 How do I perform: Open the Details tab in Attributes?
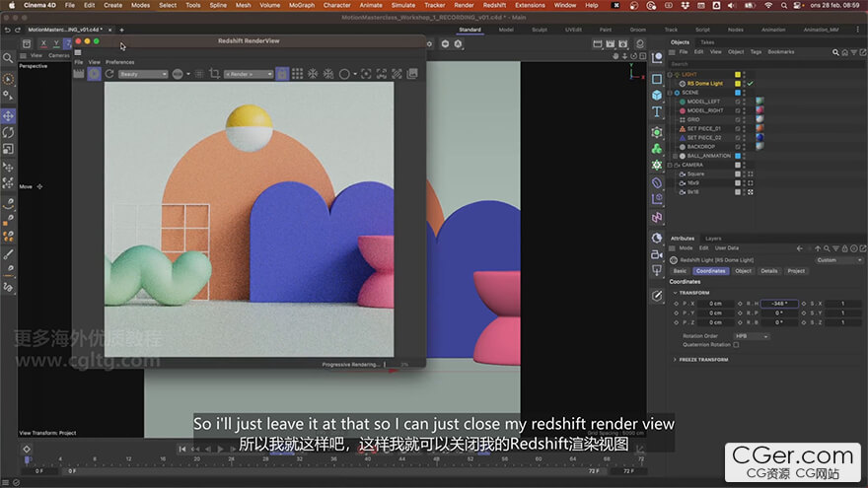click(769, 271)
